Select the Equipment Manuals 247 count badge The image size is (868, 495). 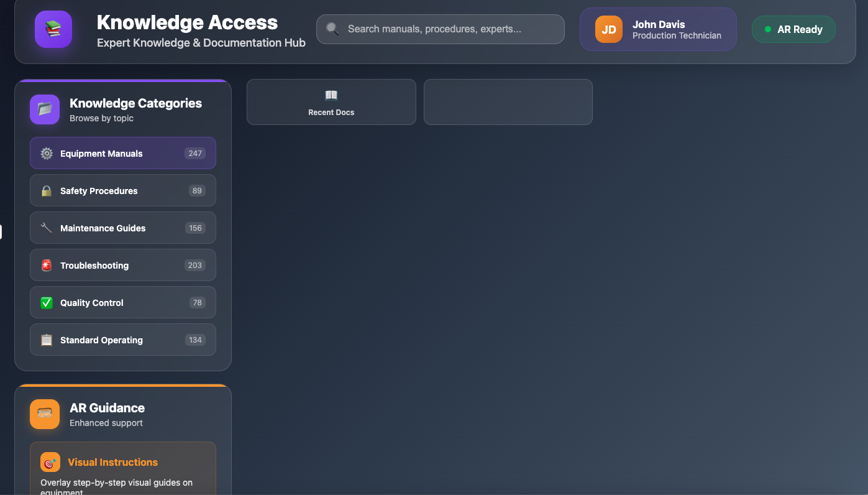click(195, 154)
